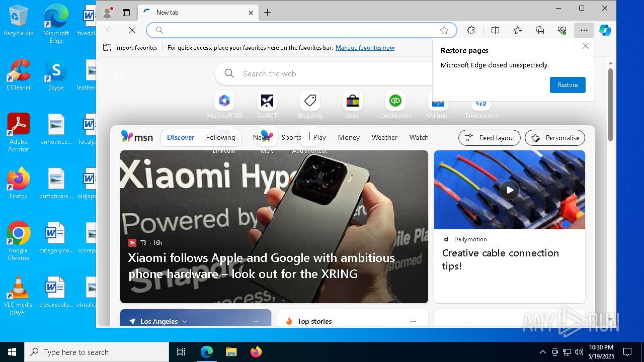
Task: Open the app launcher grid icon
Action: point(120,74)
